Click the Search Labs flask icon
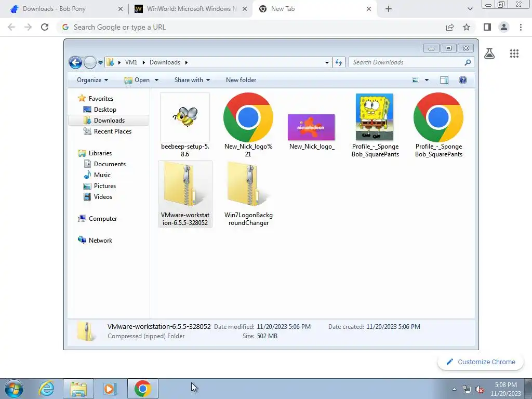This screenshot has height=399, width=532. 489,54
